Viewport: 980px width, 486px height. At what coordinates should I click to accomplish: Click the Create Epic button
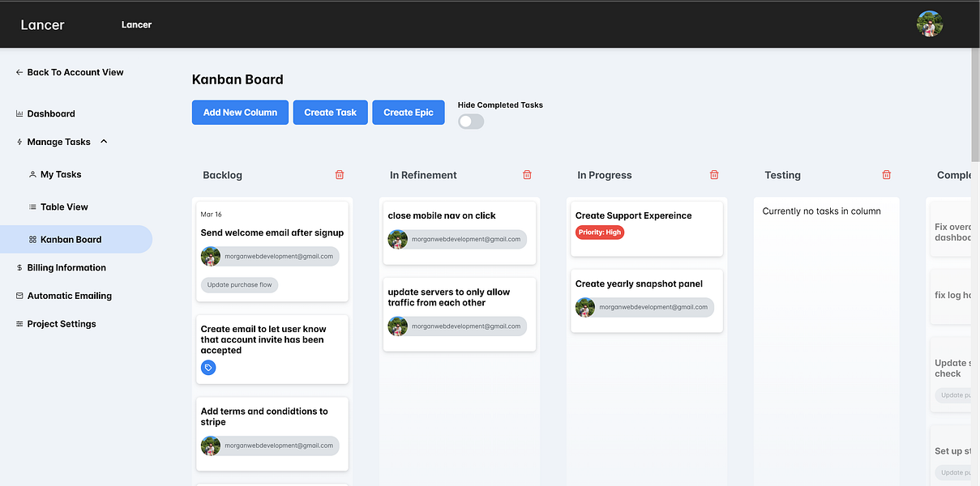click(x=409, y=113)
